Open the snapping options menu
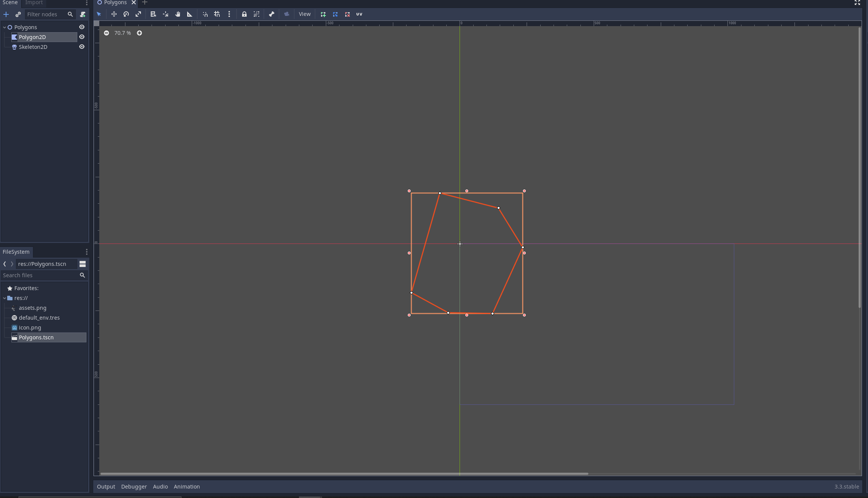 pyautogui.click(x=229, y=14)
